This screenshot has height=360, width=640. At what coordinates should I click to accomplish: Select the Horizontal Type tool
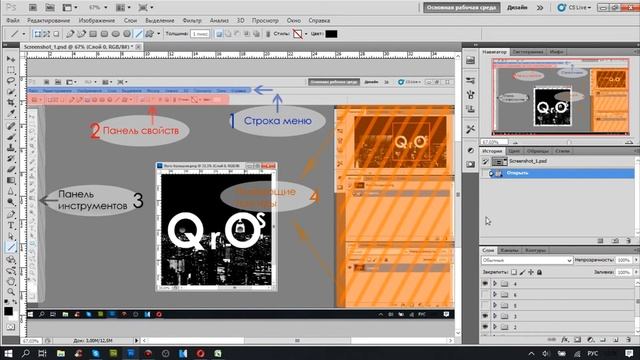pos(11,225)
